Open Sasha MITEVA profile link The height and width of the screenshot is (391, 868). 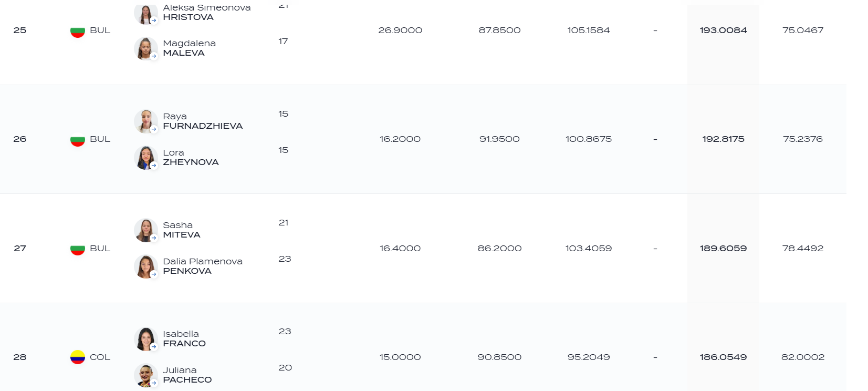(182, 230)
